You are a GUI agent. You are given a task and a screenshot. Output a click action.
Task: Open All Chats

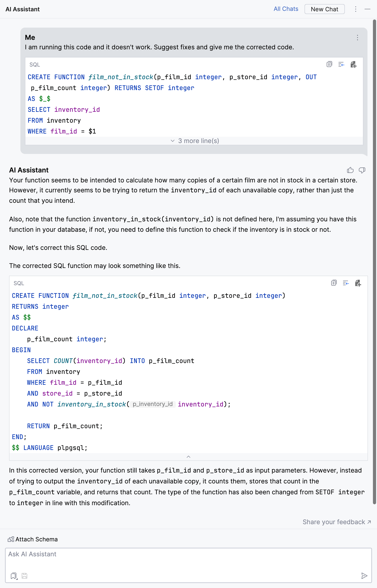coord(286,9)
